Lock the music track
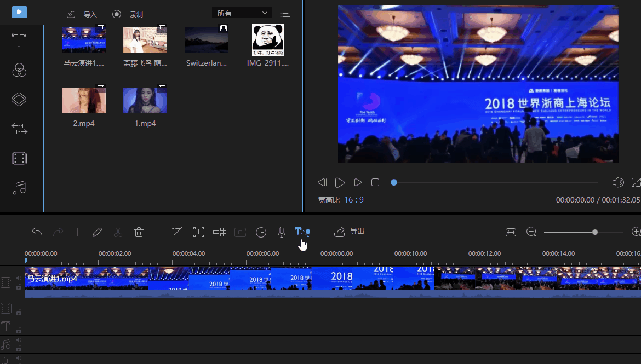 tap(19, 349)
